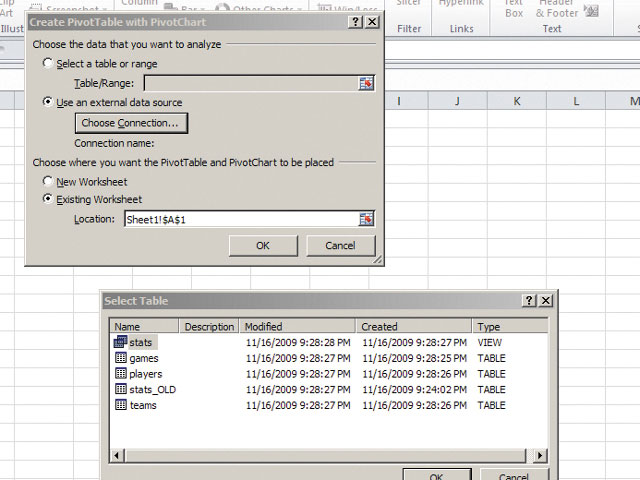Select Use an external data source
The width and height of the screenshot is (640, 480).
48,102
